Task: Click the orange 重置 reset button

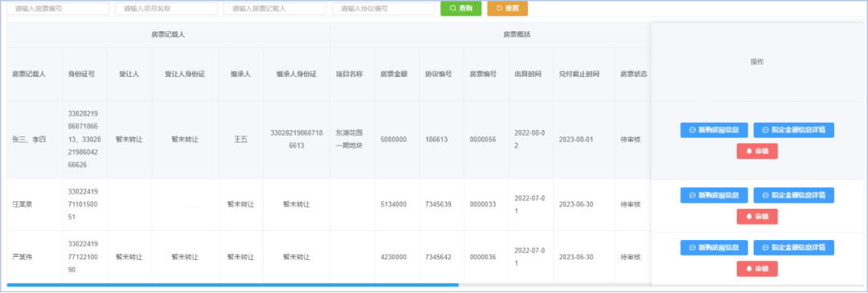Action: (507, 8)
